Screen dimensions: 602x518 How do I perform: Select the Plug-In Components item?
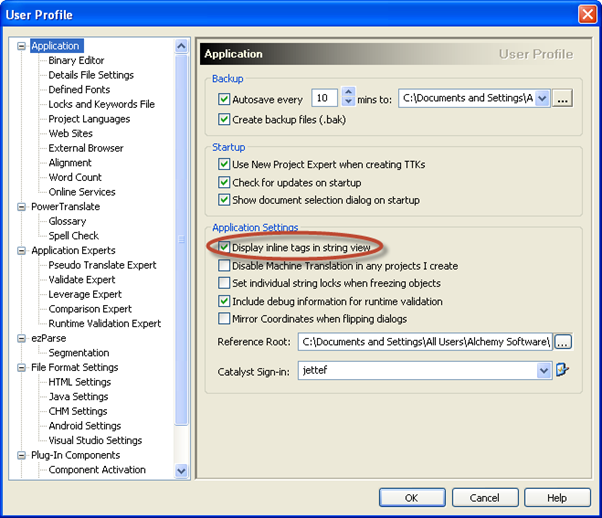pos(76,455)
